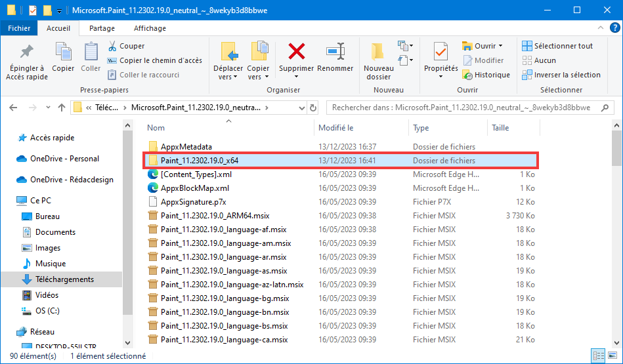Screen dimensions: 623x364
Task: Click the navigation pane scrollbar down arrow
Action: pyautogui.click(x=127, y=342)
